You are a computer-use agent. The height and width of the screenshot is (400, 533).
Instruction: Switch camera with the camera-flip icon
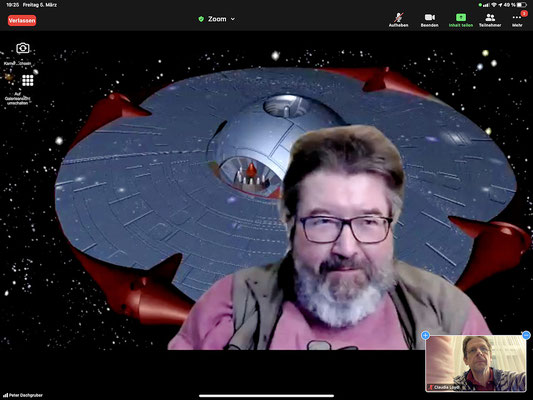23,48
